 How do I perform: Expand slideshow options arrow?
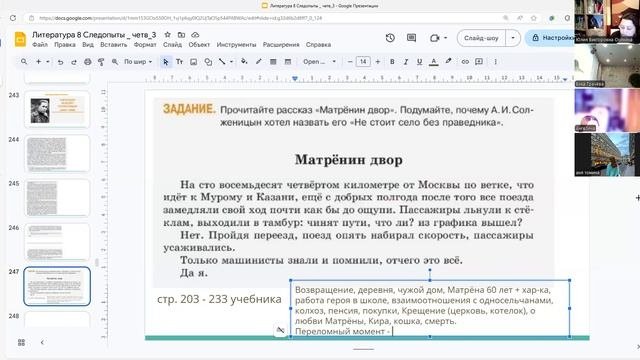(x=513, y=38)
